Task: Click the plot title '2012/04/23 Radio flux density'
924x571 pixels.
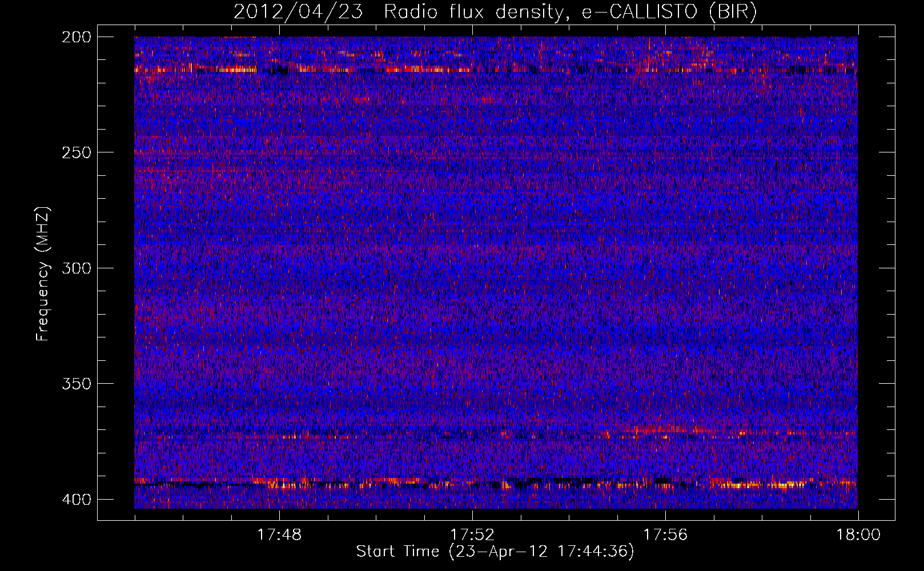Action: pos(404,12)
